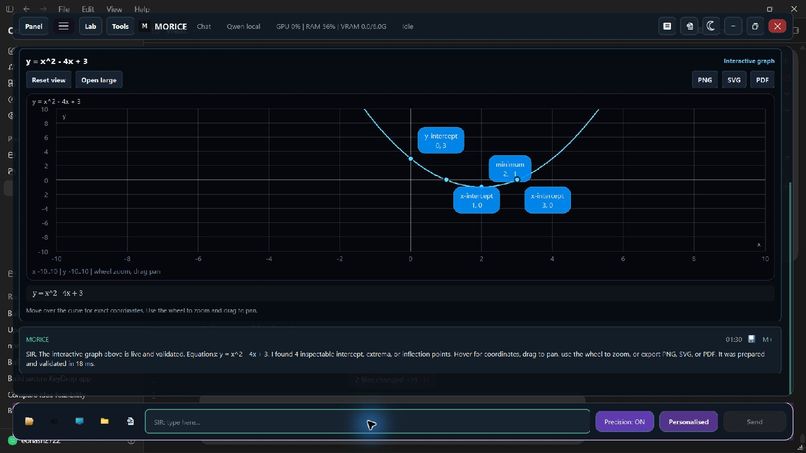Click the disabled Send button
Image resolution: width=806 pixels, height=453 pixels.
(x=755, y=422)
